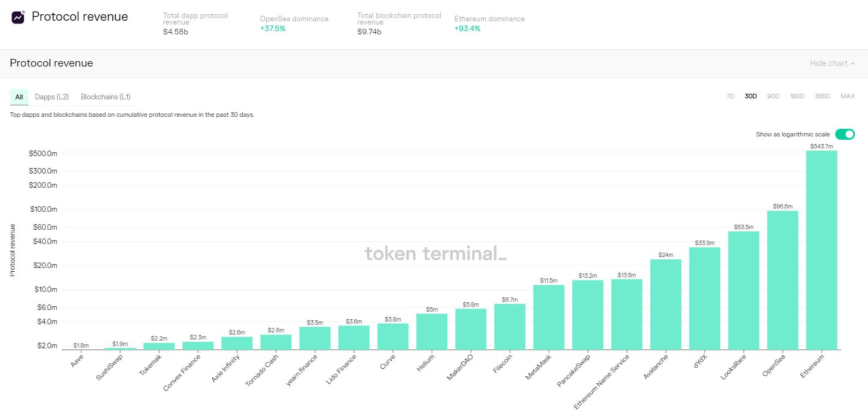Click the PancakeSwap bar in chart
Image resolution: width=868 pixels, height=412 pixels.
pyautogui.click(x=588, y=315)
